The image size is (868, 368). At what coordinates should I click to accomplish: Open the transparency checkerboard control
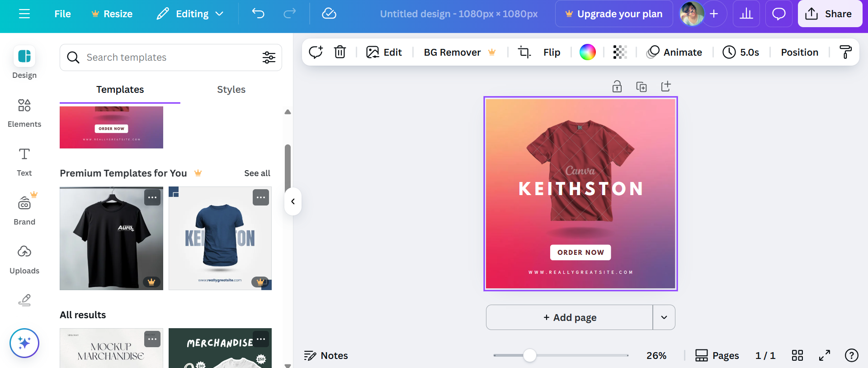[x=620, y=52]
